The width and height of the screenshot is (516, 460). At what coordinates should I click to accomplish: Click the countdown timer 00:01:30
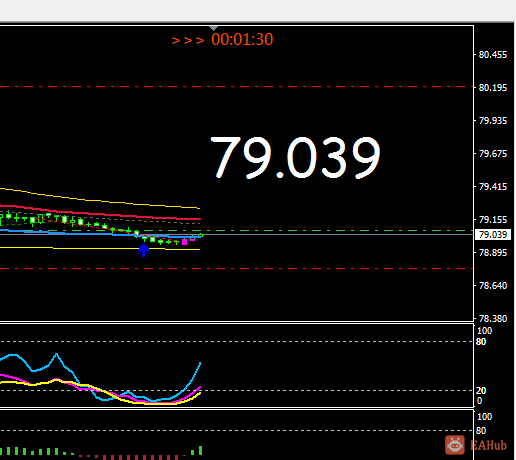pyautogui.click(x=242, y=39)
